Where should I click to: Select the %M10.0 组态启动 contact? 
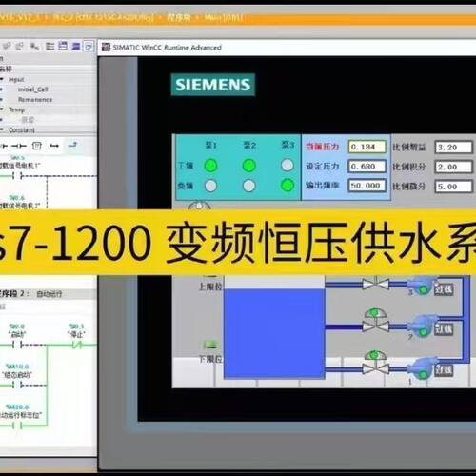pos(17,385)
